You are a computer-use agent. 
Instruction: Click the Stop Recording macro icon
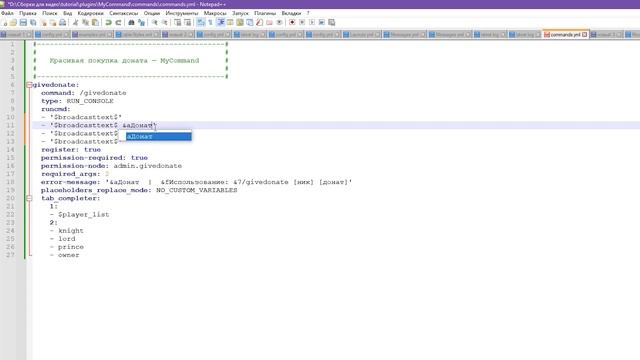coord(302,22)
